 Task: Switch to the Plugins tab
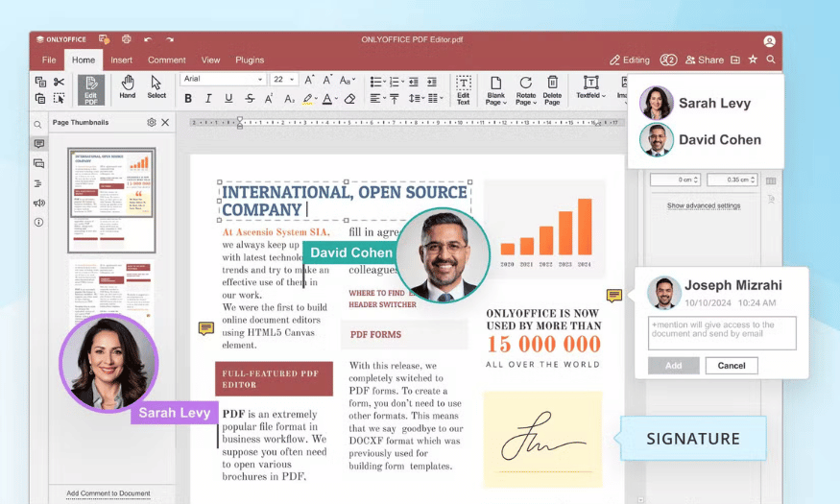tap(250, 60)
